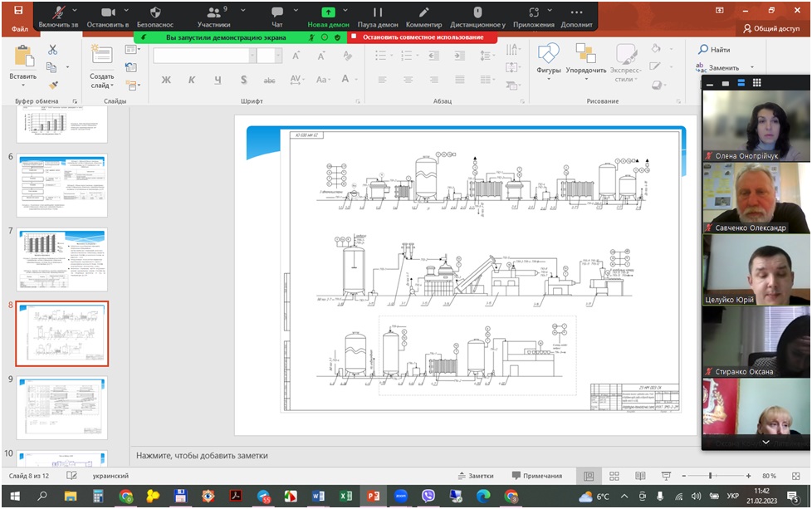Open the font name combo box
The width and height of the screenshot is (812, 509).
(x=203, y=56)
